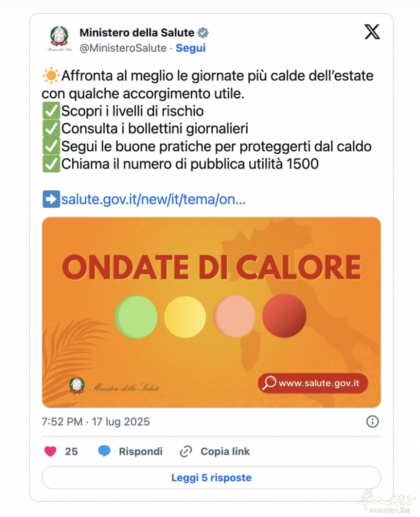Click the verified badge icon
Image resolution: width=420 pixels, height=517 pixels.
coord(203,32)
